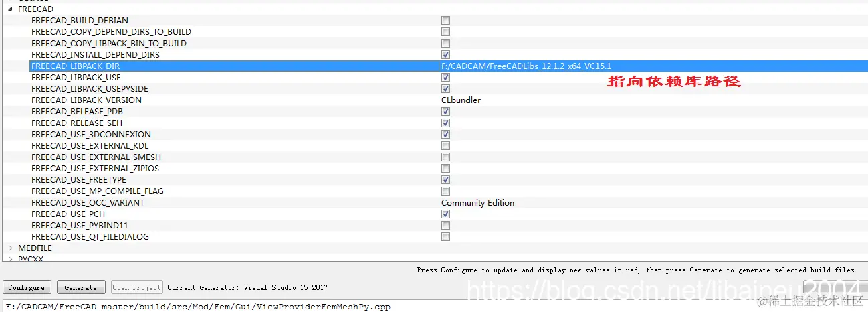Toggle FREECAD_LIBPACK_USEPYSIDE checkbox
The width and height of the screenshot is (868, 312).
coord(445,89)
